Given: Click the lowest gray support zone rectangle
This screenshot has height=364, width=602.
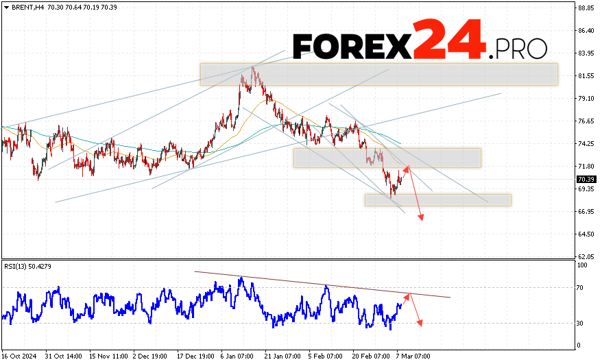Looking at the screenshot, I should 437,199.
